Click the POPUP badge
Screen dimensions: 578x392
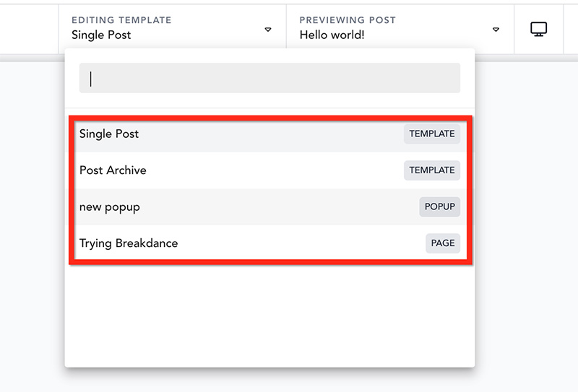pos(439,206)
